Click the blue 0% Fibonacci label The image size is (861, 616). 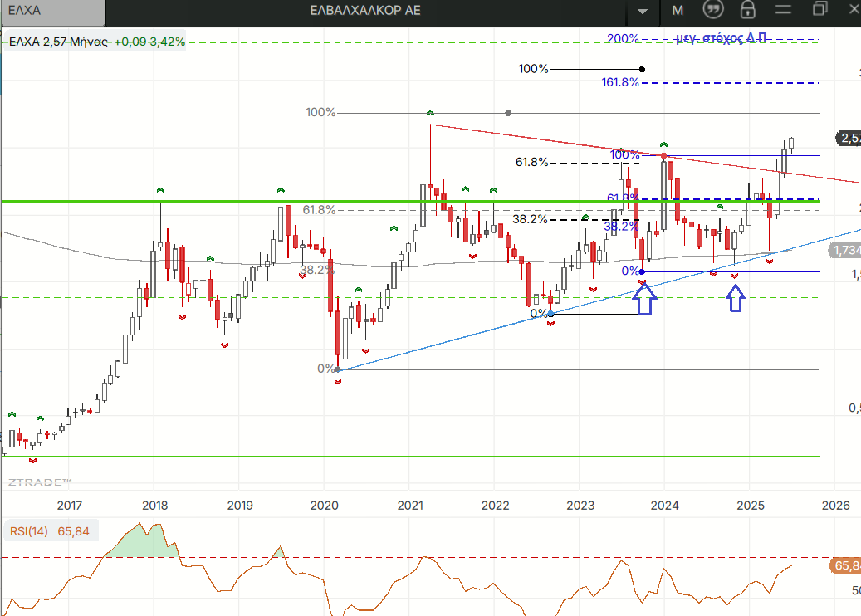pos(630,271)
